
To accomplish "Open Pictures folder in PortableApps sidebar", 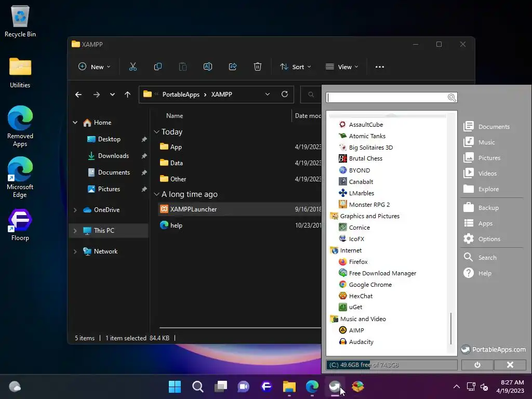I will (x=482, y=158).
